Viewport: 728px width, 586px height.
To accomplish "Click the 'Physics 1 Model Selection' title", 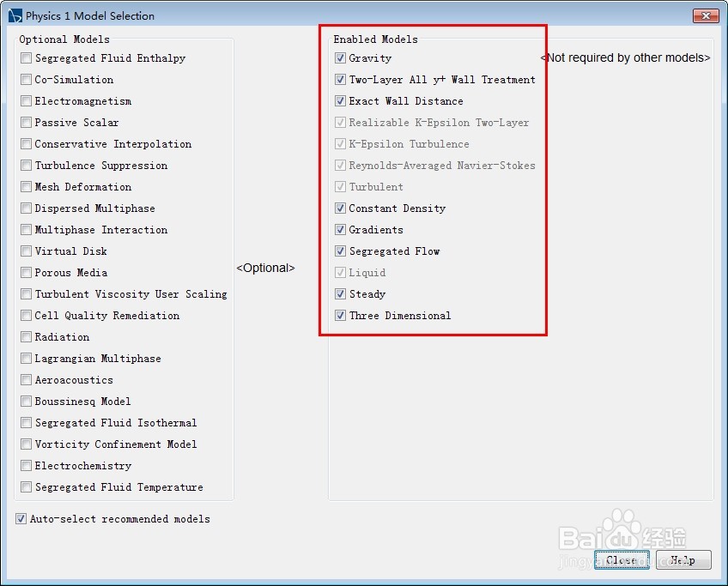I will (90, 15).
